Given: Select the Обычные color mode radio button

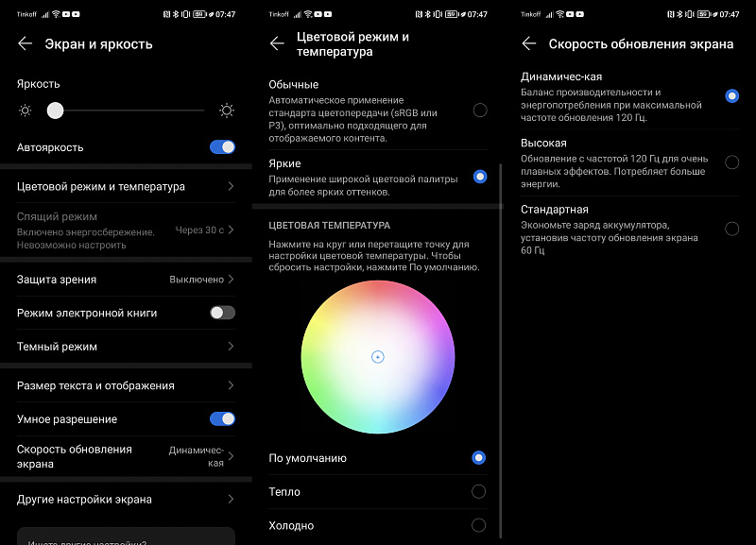Looking at the screenshot, I should coord(480,111).
